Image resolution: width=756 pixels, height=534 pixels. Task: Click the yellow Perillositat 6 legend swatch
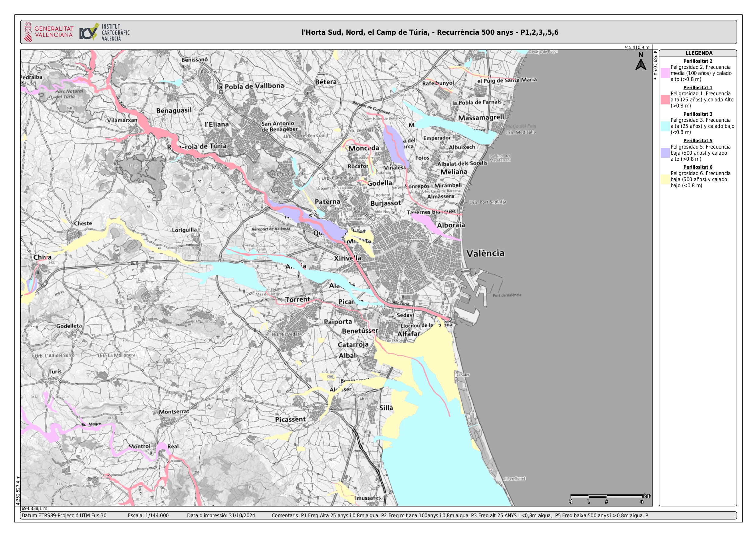tap(665, 179)
